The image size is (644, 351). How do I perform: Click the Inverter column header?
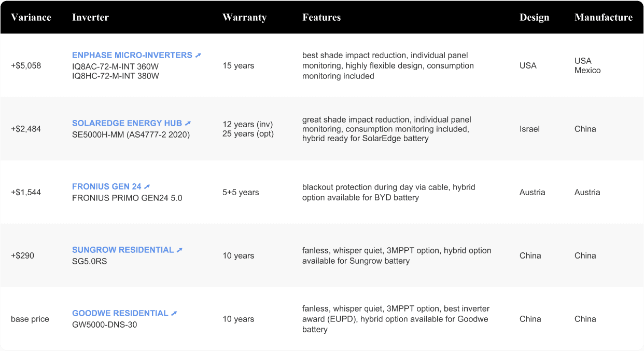tap(90, 17)
